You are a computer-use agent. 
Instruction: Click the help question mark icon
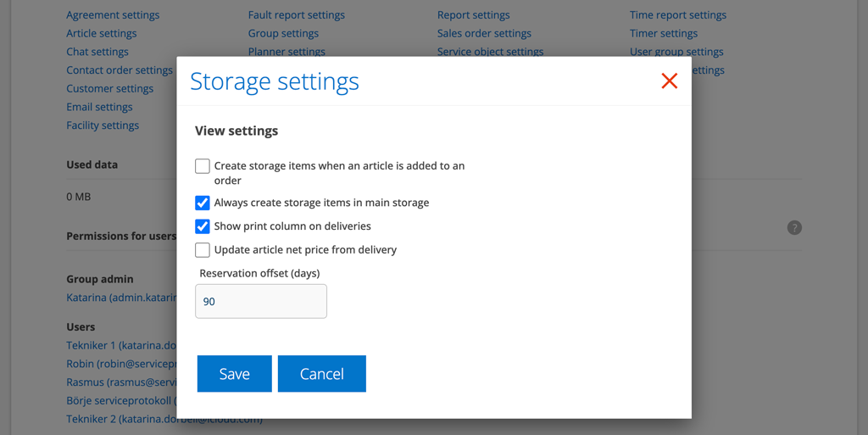[x=794, y=227]
